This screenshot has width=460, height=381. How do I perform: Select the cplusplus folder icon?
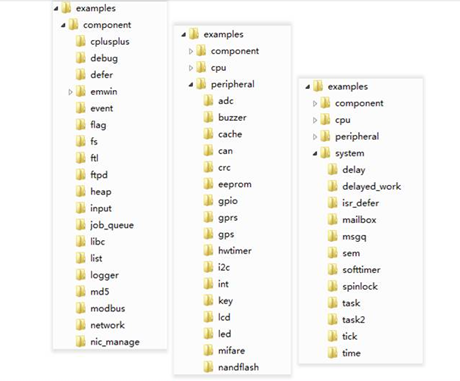coord(80,41)
